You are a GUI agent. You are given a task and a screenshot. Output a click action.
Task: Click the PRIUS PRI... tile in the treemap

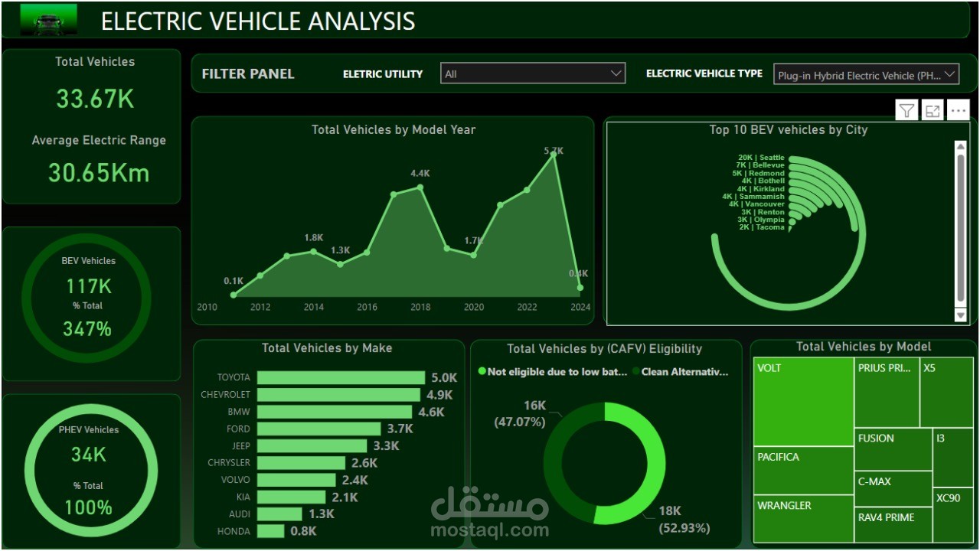click(887, 392)
